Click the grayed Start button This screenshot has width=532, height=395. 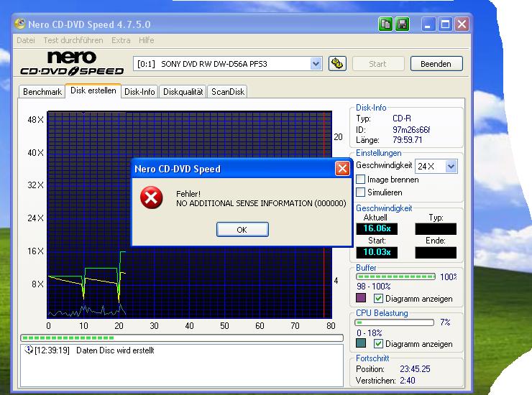tap(378, 64)
